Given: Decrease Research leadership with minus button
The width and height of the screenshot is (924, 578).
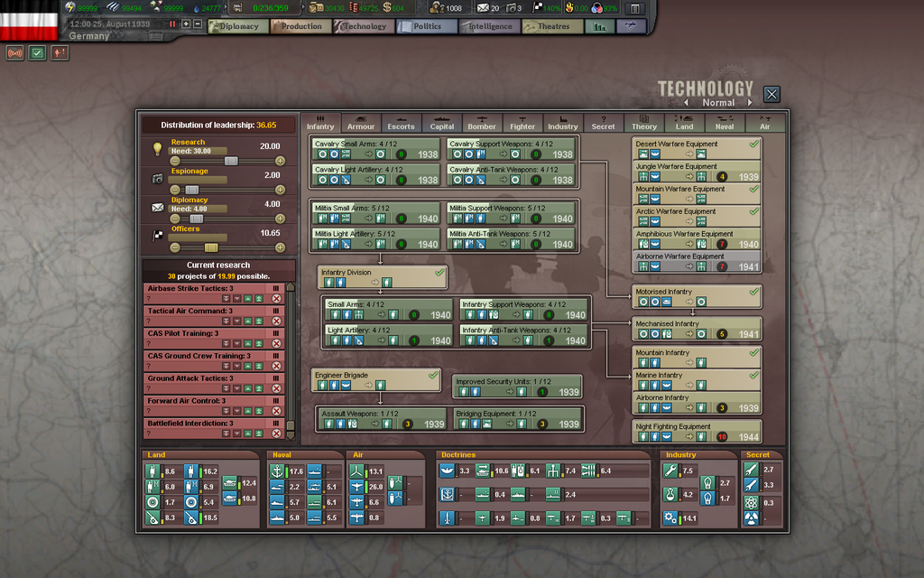Looking at the screenshot, I should (x=175, y=161).
